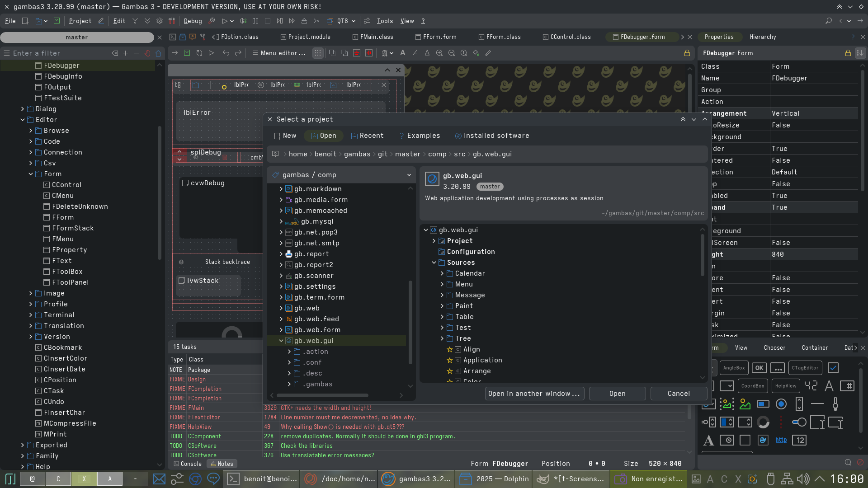Image resolution: width=868 pixels, height=488 pixels.
Task: Click the new project icon beside File
Action: pyautogui.click(x=25, y=21)
